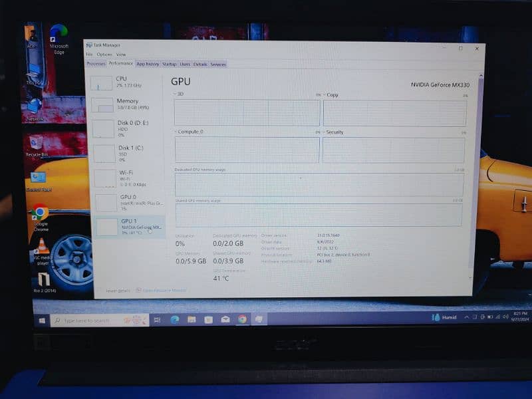Open Edge browser from taskbar

175,320
